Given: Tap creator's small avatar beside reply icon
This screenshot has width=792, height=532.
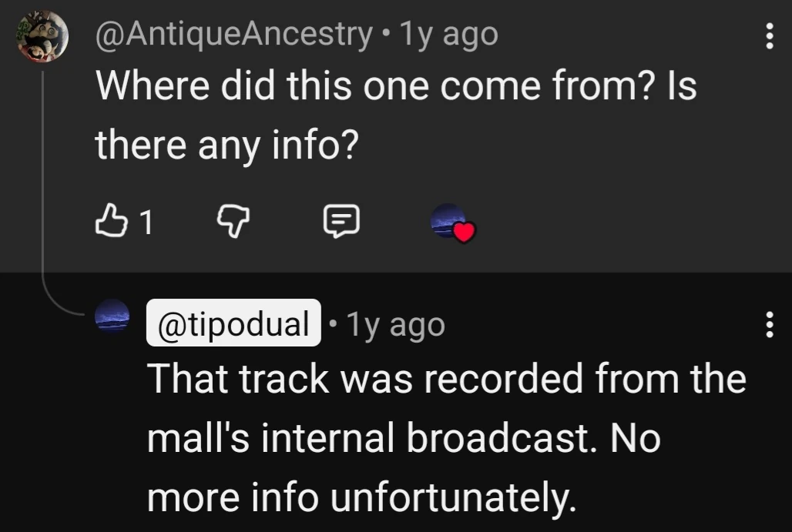Looking at the screenshot, I should pyautogui.click(x=448, y=219).
